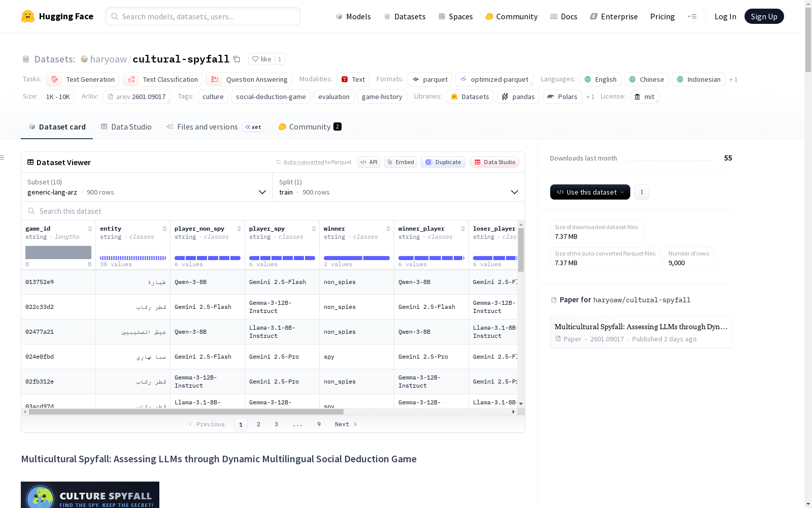The height and width of the screenshot is (508, 812).
Task: Sort the winner column
Action: (x=388, y=229)
